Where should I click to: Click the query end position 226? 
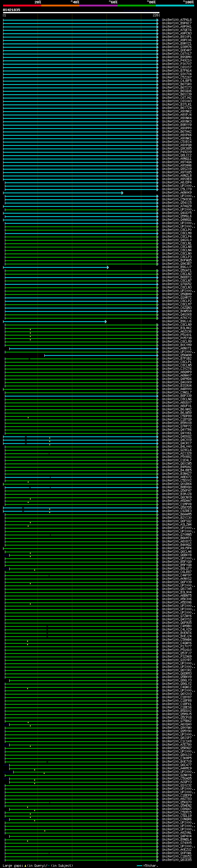pyautogui.click(x=155, y=15)
